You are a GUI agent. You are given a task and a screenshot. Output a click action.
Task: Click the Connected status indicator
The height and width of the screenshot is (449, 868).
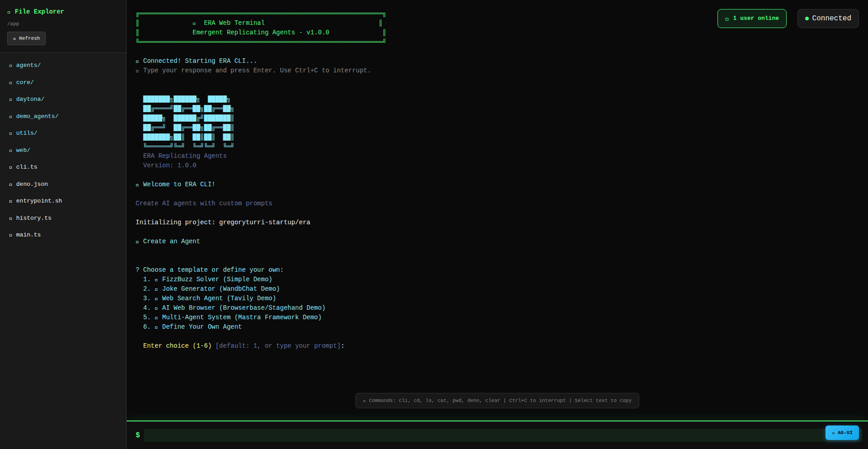[x=827, y=19]
